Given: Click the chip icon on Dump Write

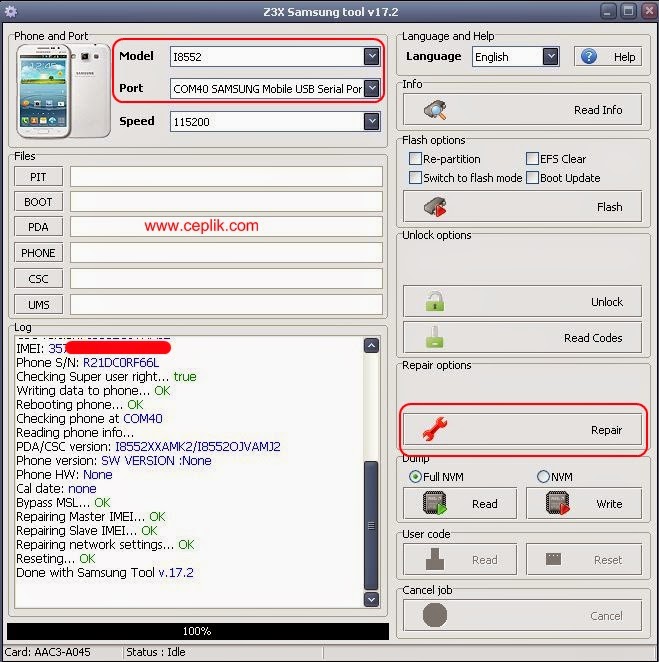Looking at the screenshot, I should coord(557,503).
